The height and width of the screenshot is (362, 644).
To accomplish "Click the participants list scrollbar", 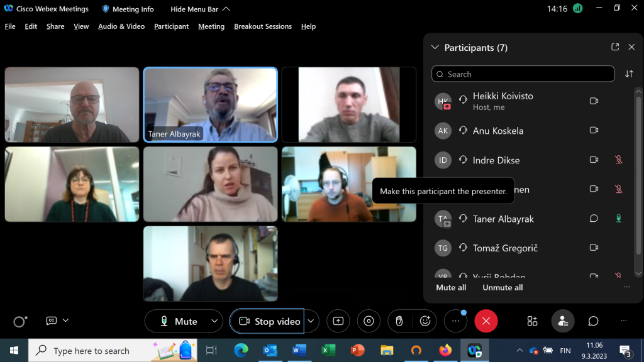I will pos(638,182).
